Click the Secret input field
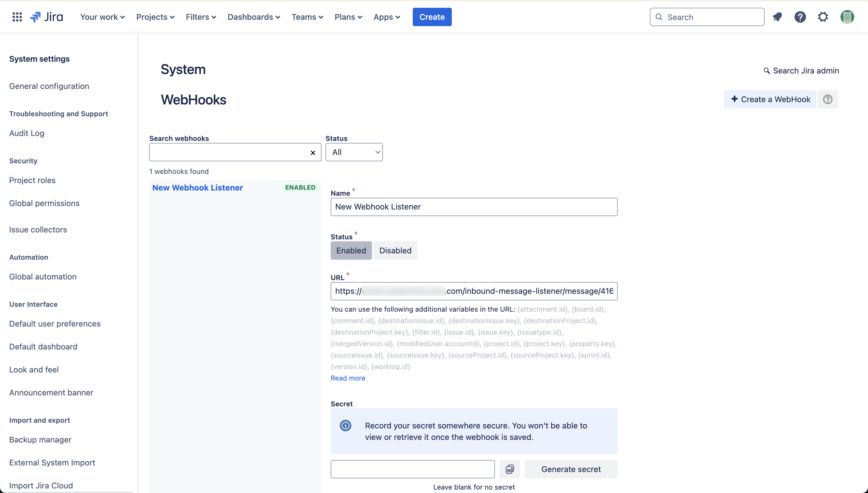868x493 pixels. pyautogui.click(x=412, y=469)
